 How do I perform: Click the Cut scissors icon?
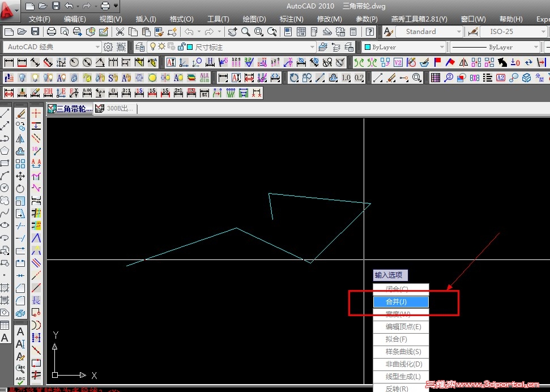tap(120, 32)
